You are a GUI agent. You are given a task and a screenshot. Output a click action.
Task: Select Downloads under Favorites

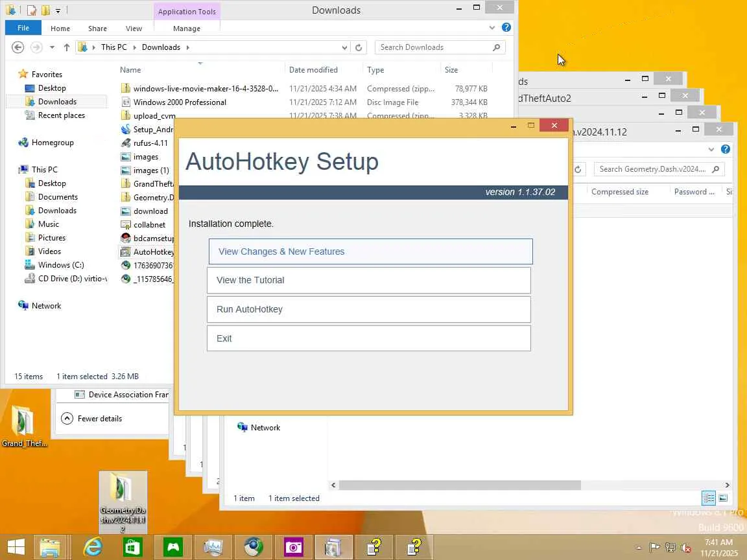pos(57,101)
